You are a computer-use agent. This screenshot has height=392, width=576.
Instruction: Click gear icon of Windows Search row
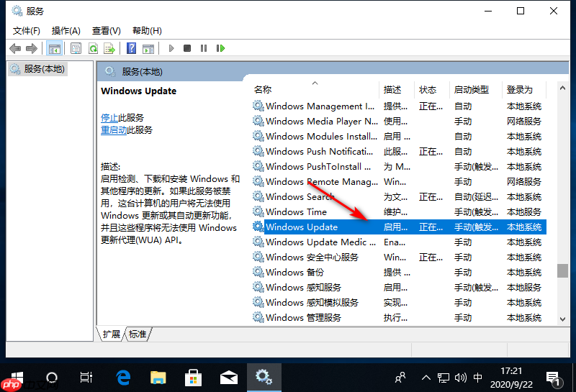click(258, 196)
